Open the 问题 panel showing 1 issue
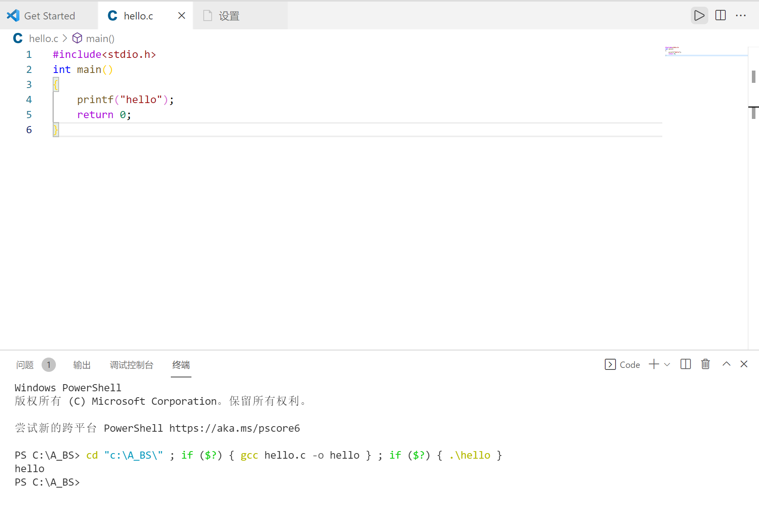The height and width of the screenshot is (532, 759). point(24,365)
